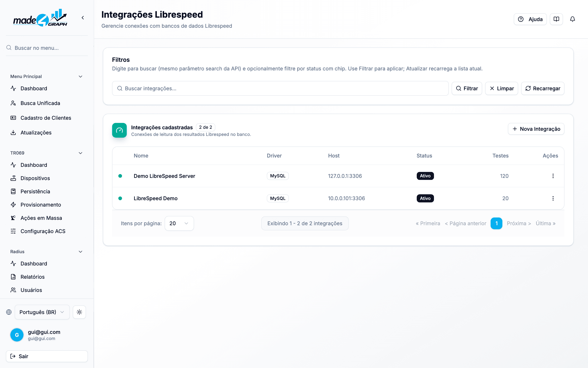Viewport: 588px width, 368px height.
Task: Click the Sair logout button
Action: coord(47,356)
